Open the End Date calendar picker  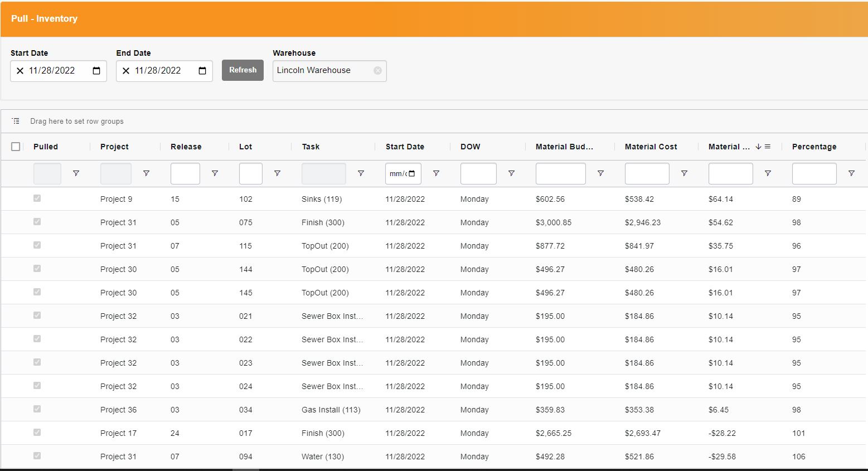point(202,71)
